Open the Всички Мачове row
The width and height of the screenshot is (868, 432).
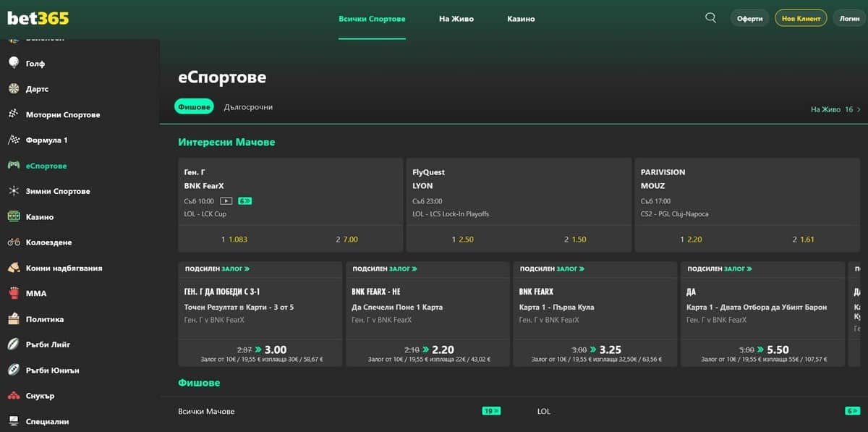[340, 411]
